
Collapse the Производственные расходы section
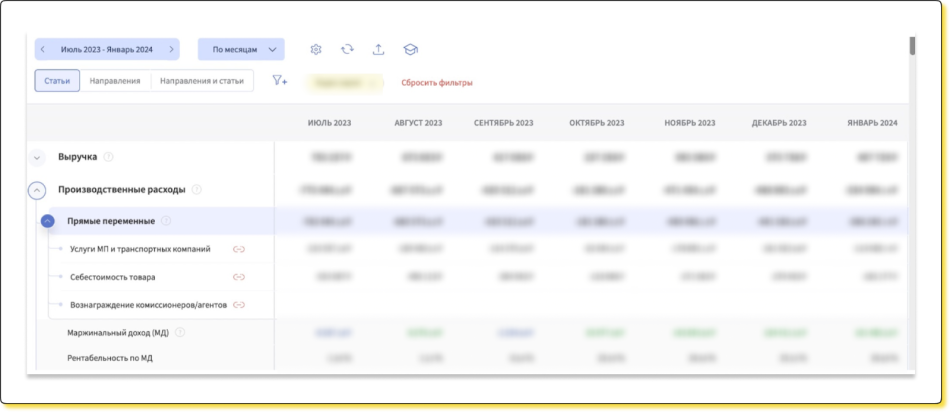tap(37, 189)
